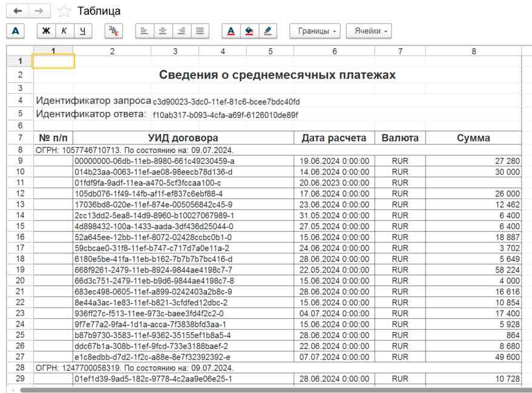This screenshot has width=532, height=393.
Task: Select date cell 17.06.2024 0:00:00
Action: tap(334, 193)
